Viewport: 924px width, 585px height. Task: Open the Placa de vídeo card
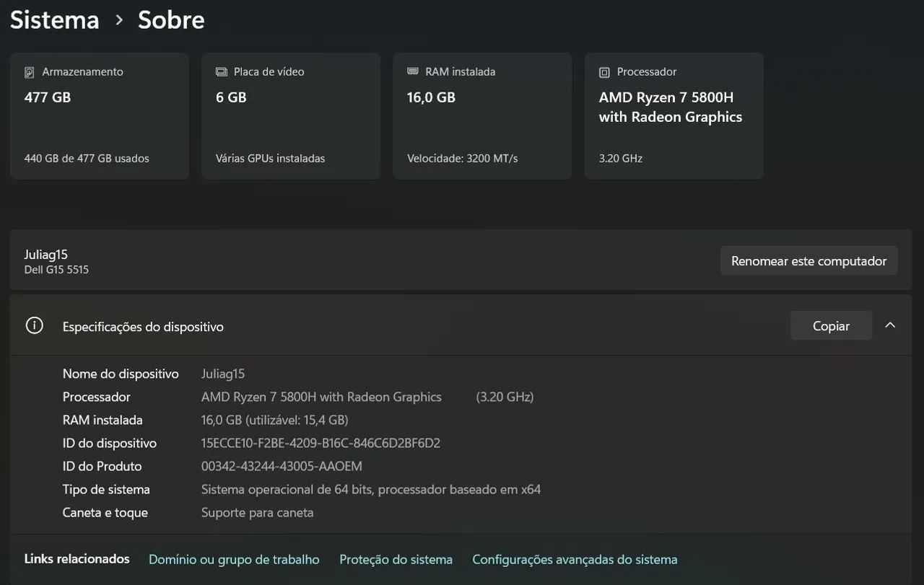290,115
